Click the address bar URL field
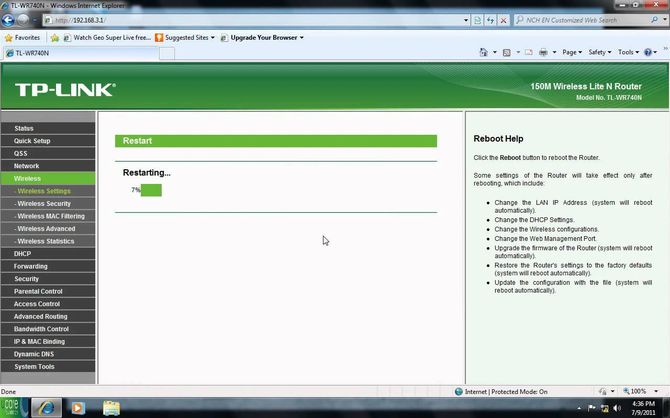 tap(252, 20)
